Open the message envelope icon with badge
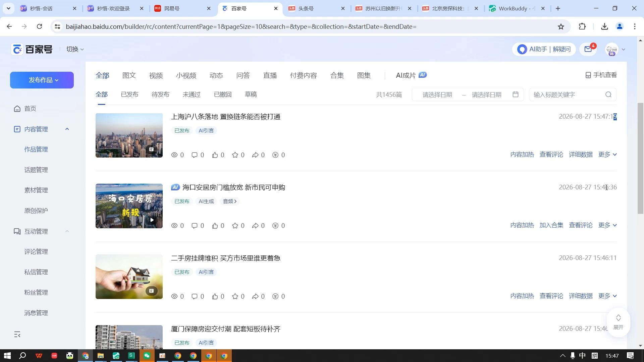This screenshot has height=362, width=644. (x=588, y=49)
